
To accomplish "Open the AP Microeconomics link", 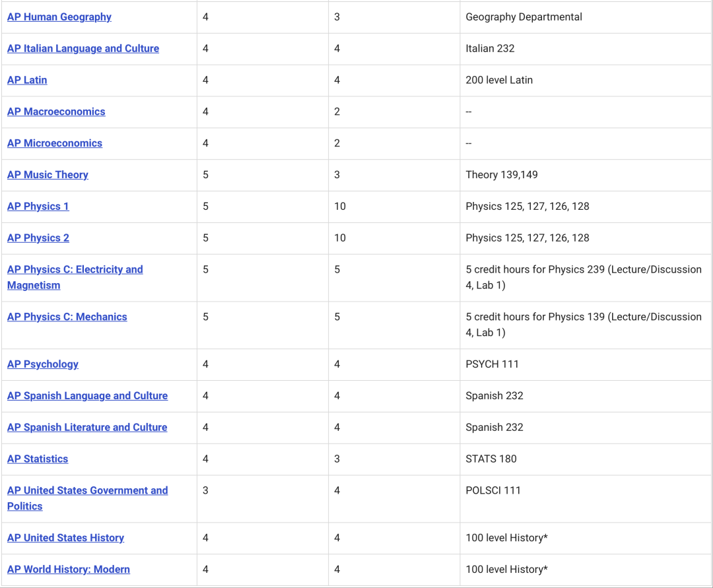I will (x=55, y=144).
